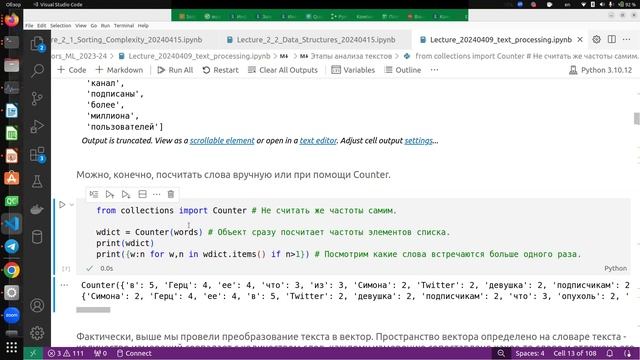Click the Connect item in status bar

pyautogui.click(x=134, y=353)
